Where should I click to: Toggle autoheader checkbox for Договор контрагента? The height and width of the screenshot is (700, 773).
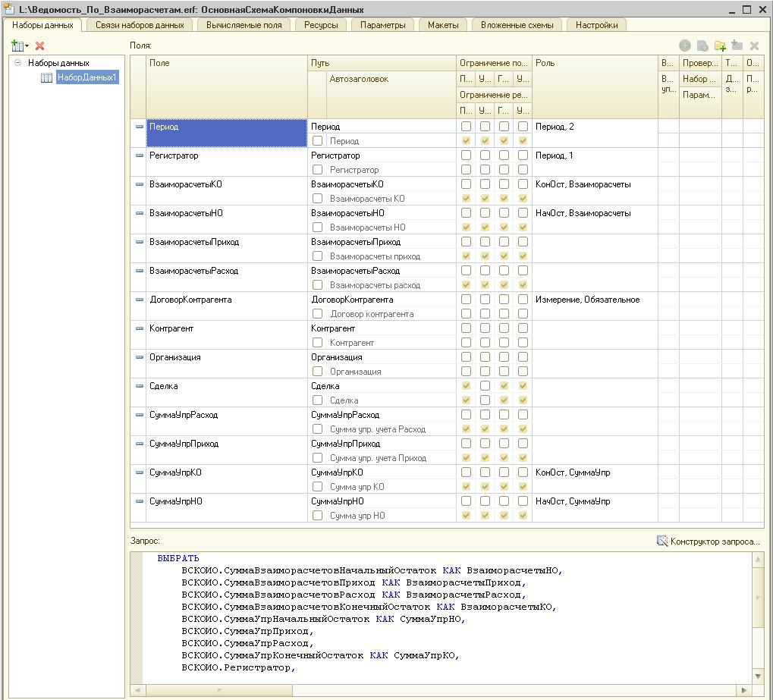[318, 314]
